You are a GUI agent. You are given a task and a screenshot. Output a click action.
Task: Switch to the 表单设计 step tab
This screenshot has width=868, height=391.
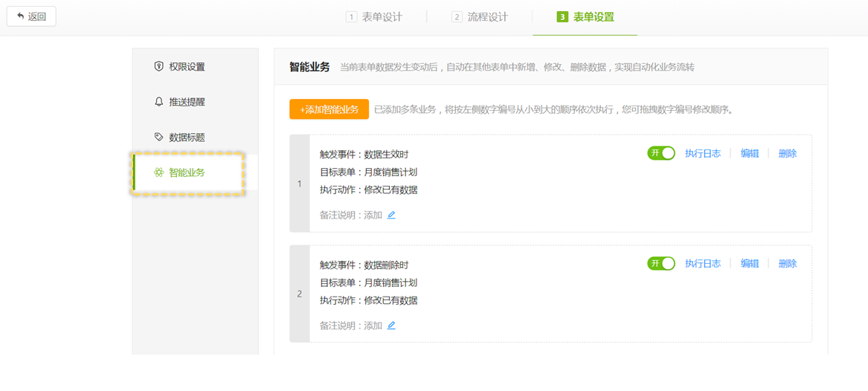pos(374,16)
